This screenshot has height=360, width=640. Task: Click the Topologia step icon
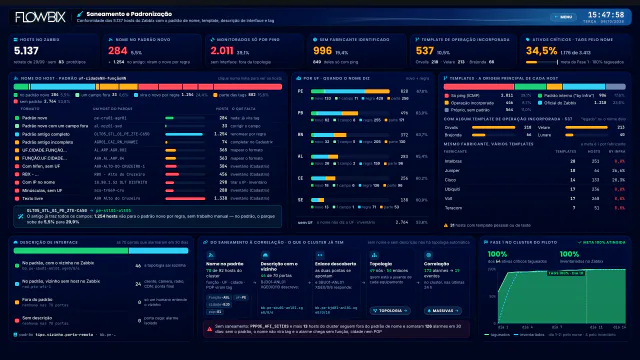click(x=374, y=255)
